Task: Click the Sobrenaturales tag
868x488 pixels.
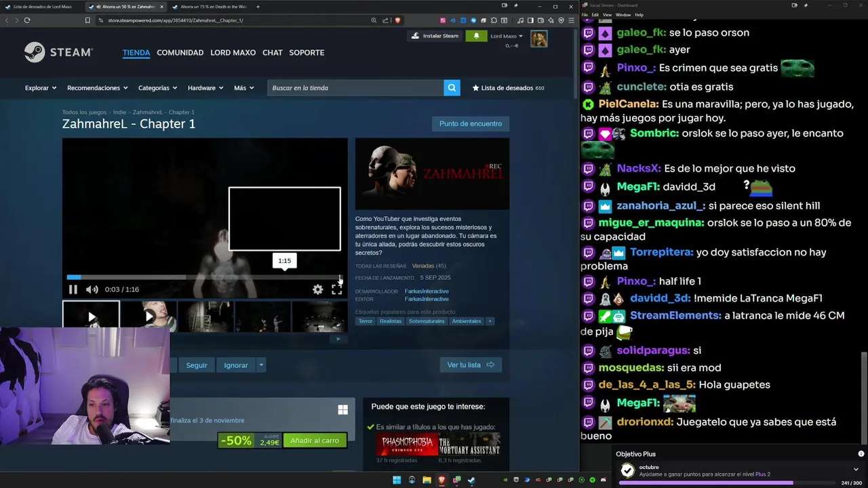Action: tap(427, 321)
